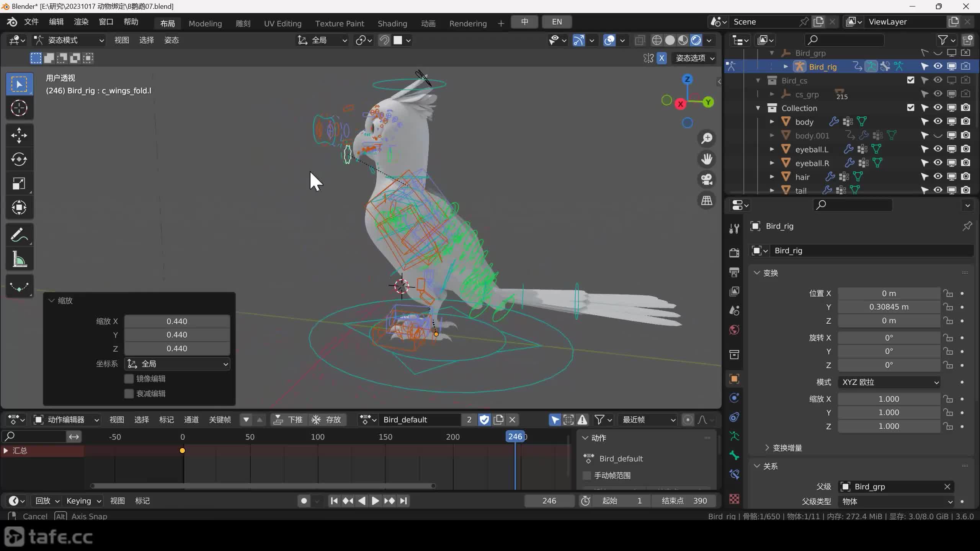The width and height of the screenshot is (980, 551).
Task: Select the Move tool
Action: coord(19,135)
